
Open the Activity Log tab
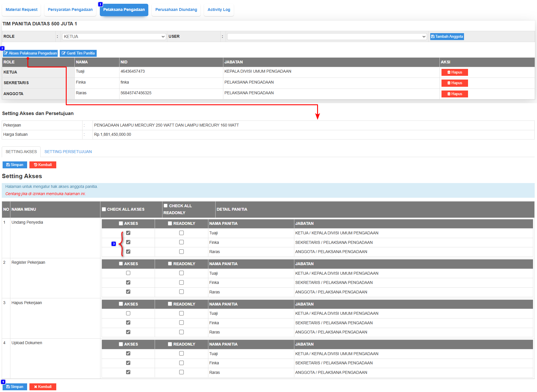pos(219,10)
